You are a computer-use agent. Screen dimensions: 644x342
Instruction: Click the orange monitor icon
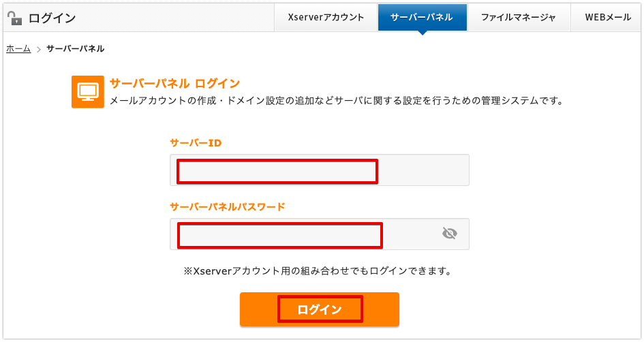[87, 91]
